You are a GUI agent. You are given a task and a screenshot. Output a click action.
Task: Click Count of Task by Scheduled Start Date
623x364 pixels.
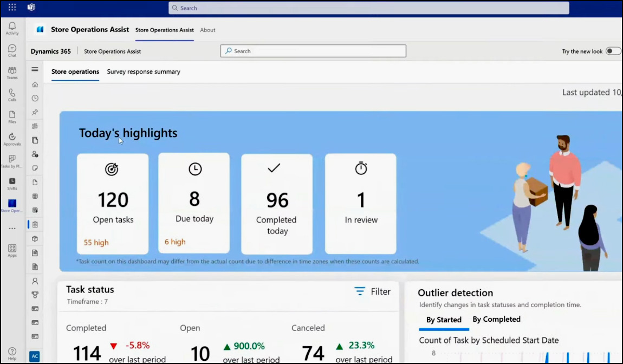tap(489, 341)
